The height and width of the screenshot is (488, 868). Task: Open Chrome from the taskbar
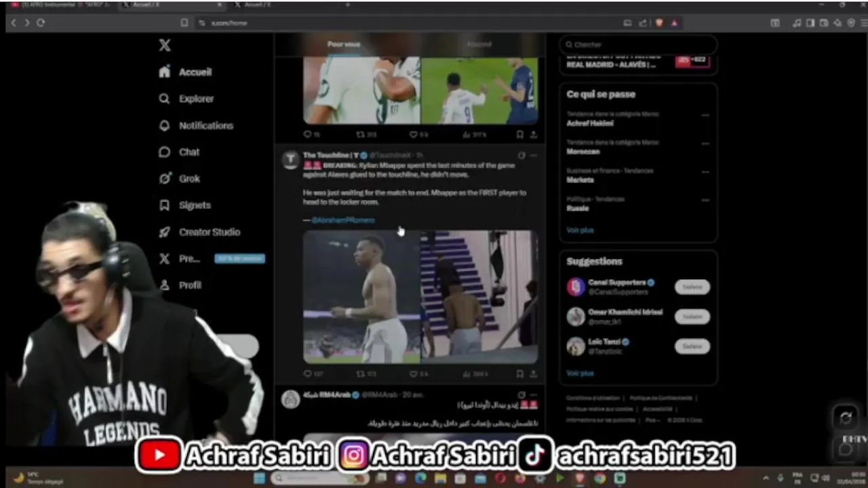pos(599,479)
